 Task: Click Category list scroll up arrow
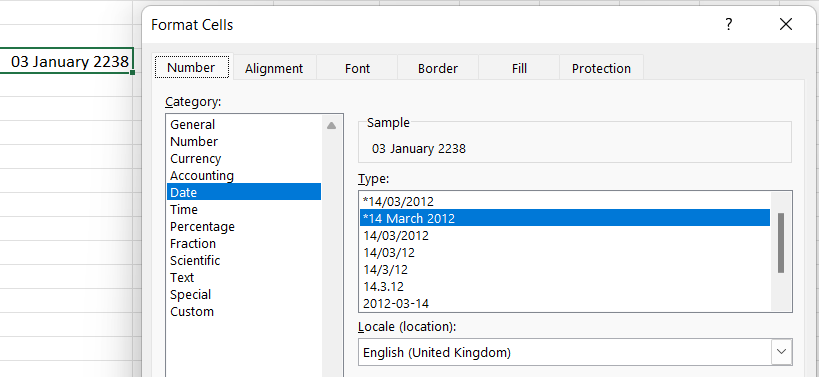coord(331,125)
